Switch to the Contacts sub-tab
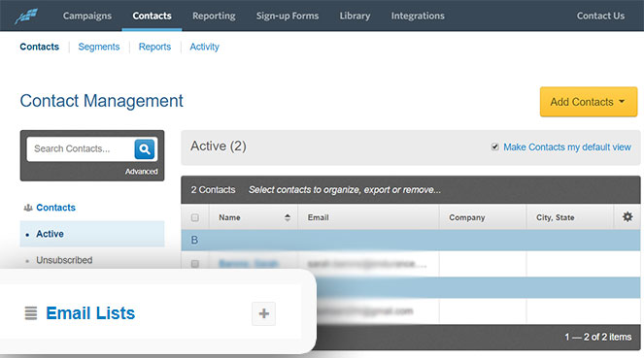This screenshot has width=644, height=358. [x=40, y=47]
